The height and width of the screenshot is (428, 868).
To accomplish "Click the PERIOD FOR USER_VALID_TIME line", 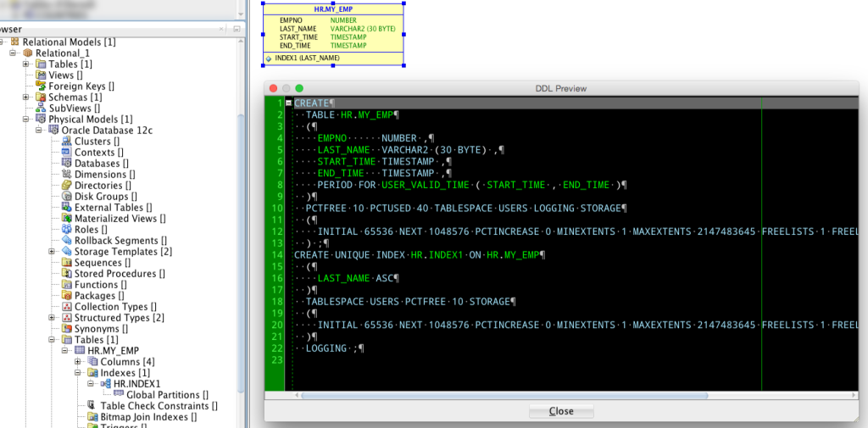I will 471,185.
